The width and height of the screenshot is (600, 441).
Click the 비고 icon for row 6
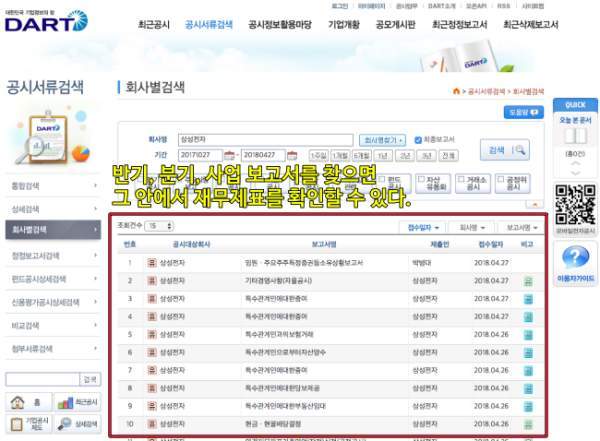(x=528, y=353)
